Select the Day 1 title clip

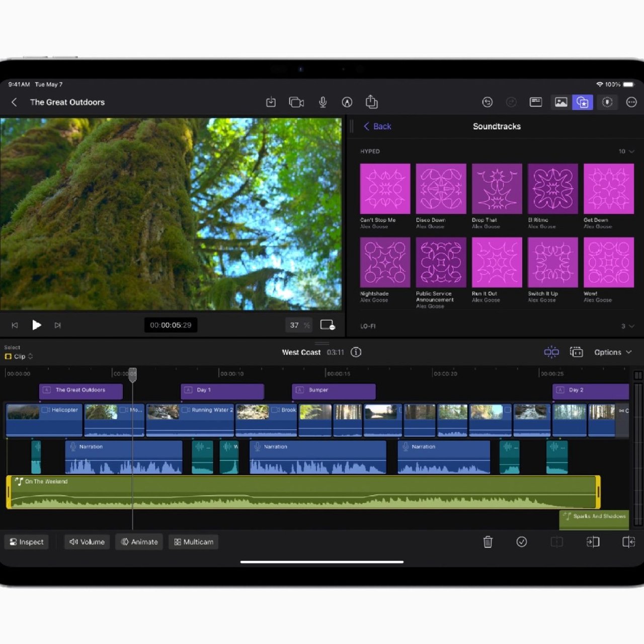[222, 390]
